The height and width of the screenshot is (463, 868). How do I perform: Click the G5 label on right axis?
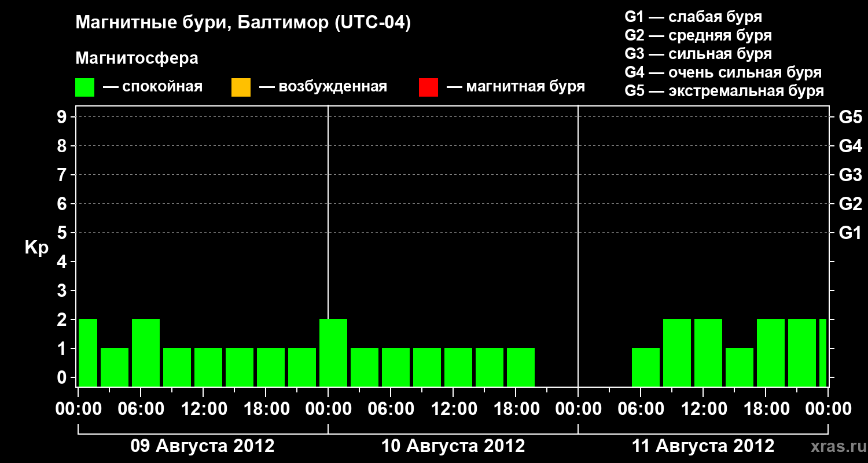[x=851, y=117]
